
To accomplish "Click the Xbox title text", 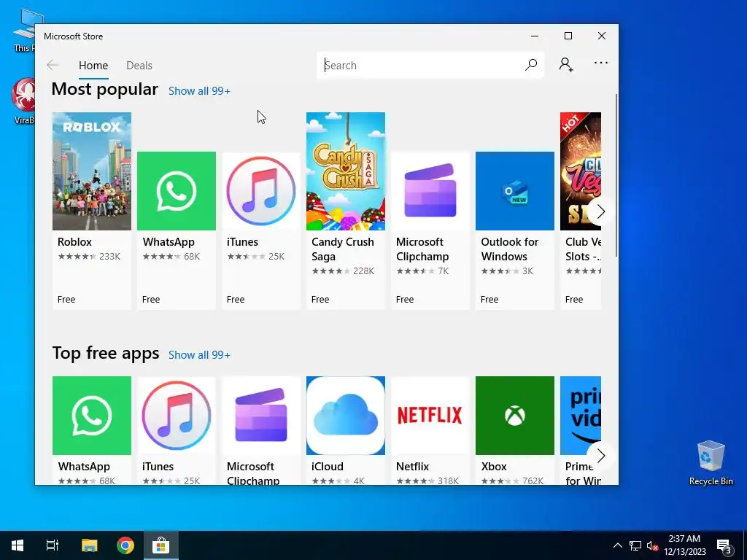I will click(494, 467).
